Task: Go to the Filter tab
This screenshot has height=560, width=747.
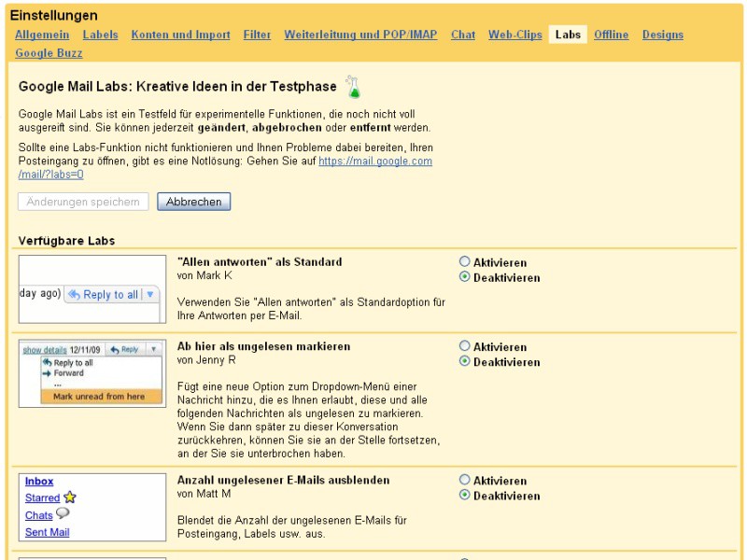Action: point(257,35)
